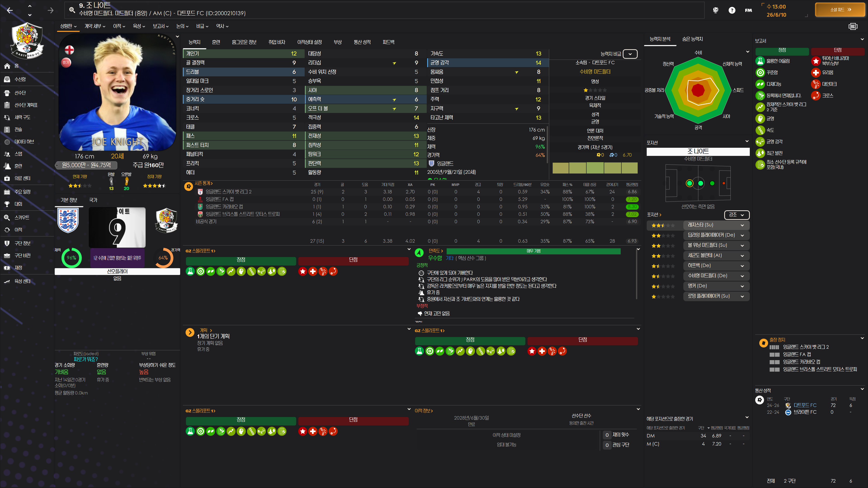Click the search magnifier icon
This screenshot has width=868, height=488.
(x=72, y=10)
